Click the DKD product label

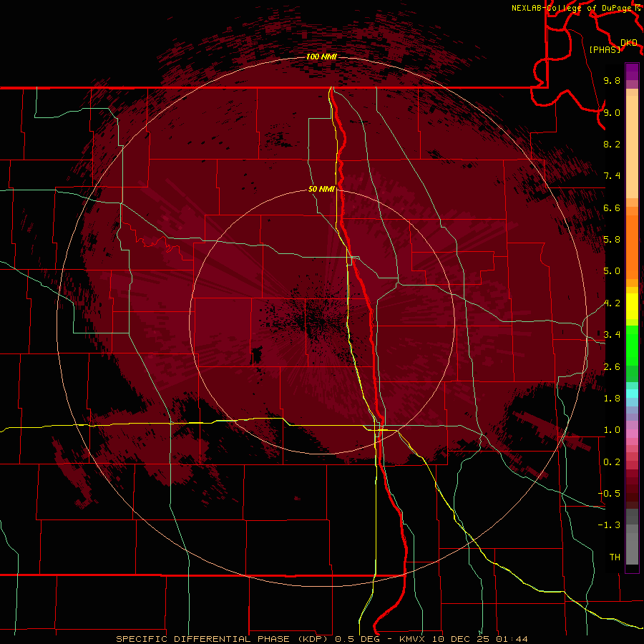pos(629,43)
